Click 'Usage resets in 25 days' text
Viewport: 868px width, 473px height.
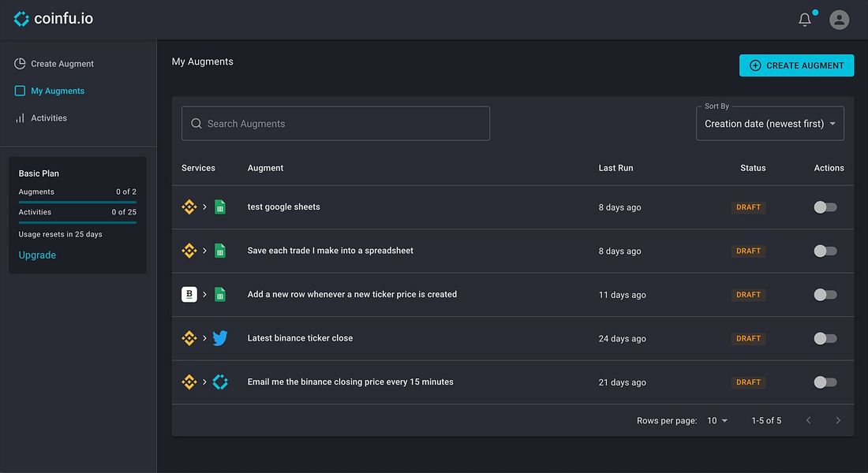60,234
